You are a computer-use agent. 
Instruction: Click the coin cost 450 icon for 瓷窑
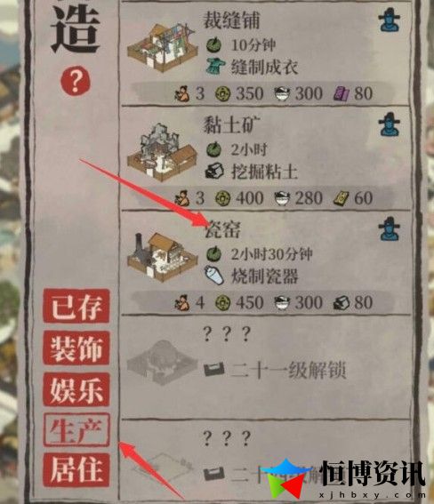pyautogui.click(x=223, y=303)
